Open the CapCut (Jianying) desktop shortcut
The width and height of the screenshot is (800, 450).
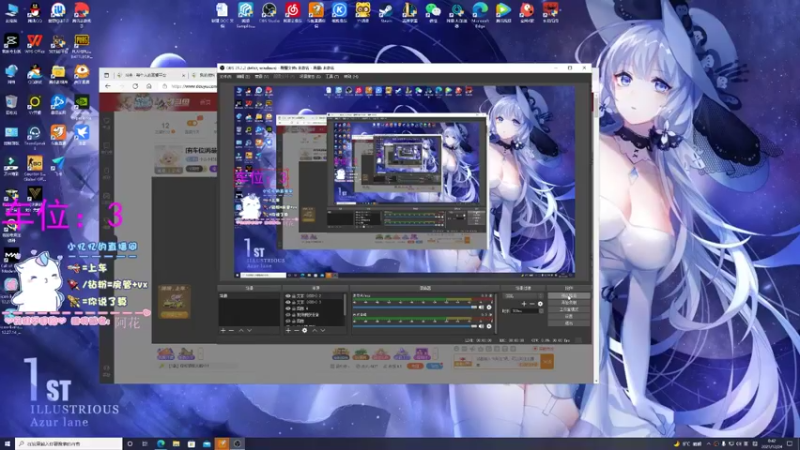coord(11,44)
